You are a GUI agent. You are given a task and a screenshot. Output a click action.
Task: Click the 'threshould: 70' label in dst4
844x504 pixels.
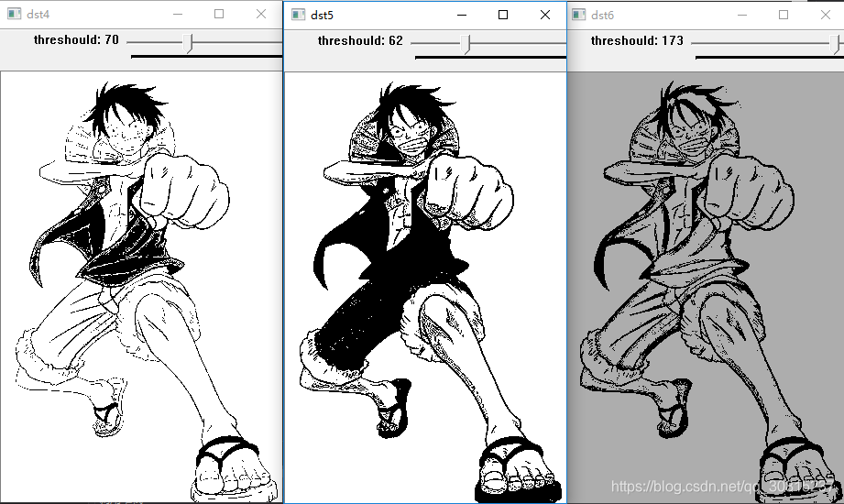[76, 39]
